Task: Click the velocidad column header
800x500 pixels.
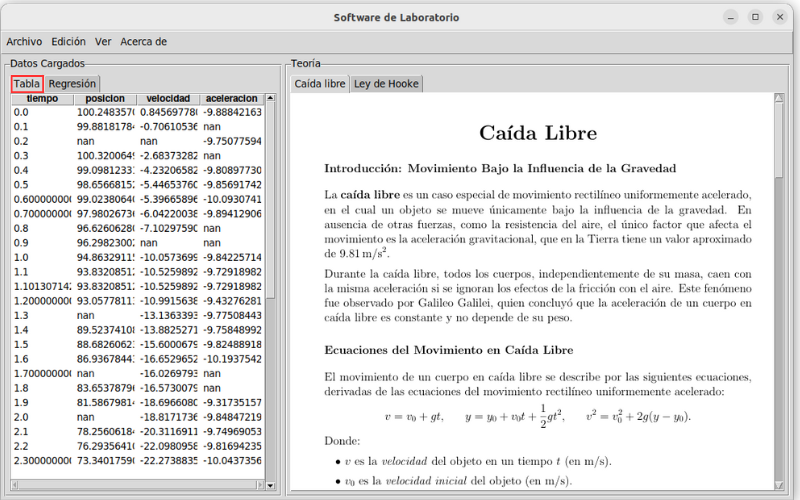Action: pyautogui.click(x=168, y=99)
